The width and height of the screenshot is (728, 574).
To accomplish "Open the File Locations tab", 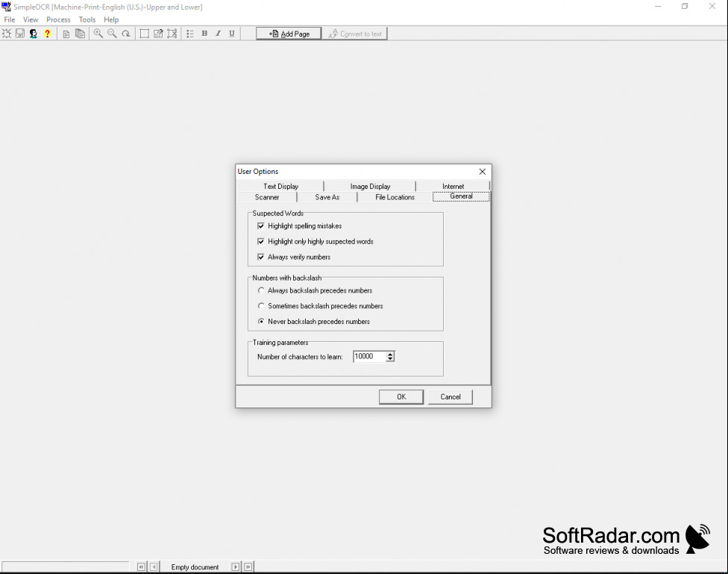I will coord(395,197).
